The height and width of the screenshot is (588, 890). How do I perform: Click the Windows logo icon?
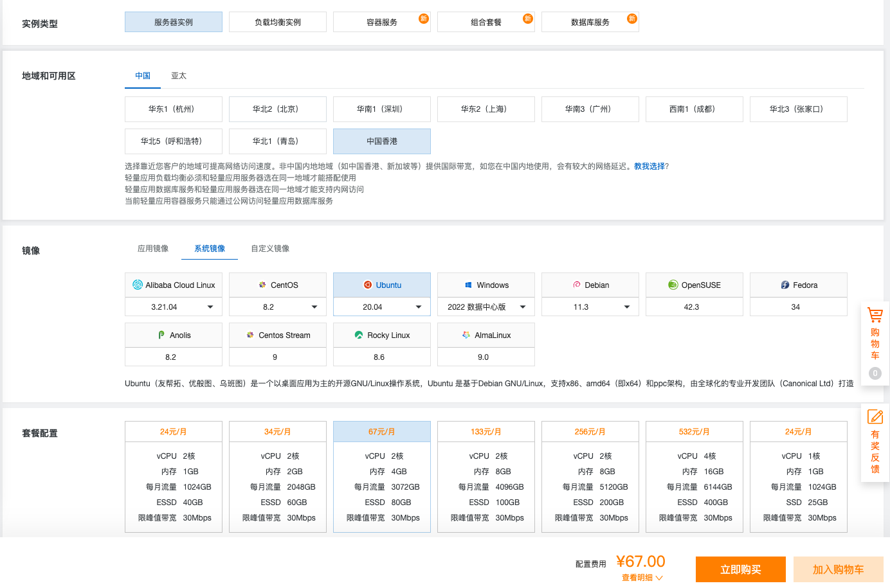[x=469, y=285]
